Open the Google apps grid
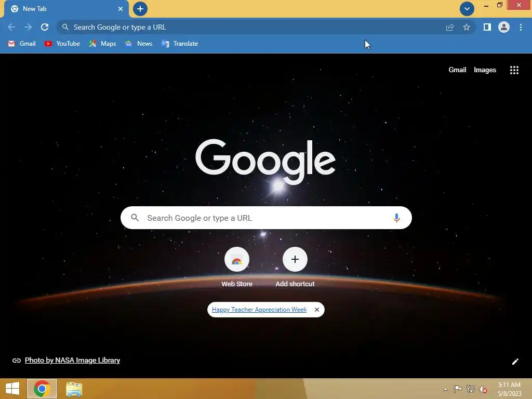This screenshot has width=532, height=399. pos(514,70)
